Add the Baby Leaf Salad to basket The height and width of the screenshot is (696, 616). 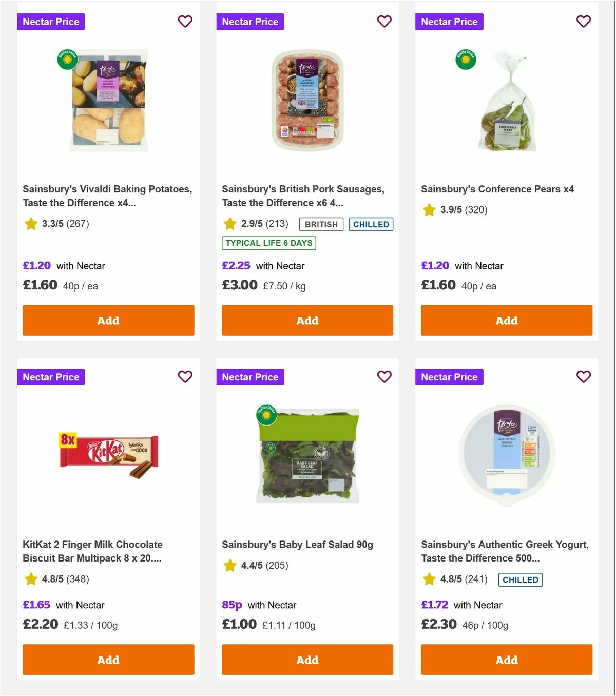pyautogui.click(x=307, y=660)
